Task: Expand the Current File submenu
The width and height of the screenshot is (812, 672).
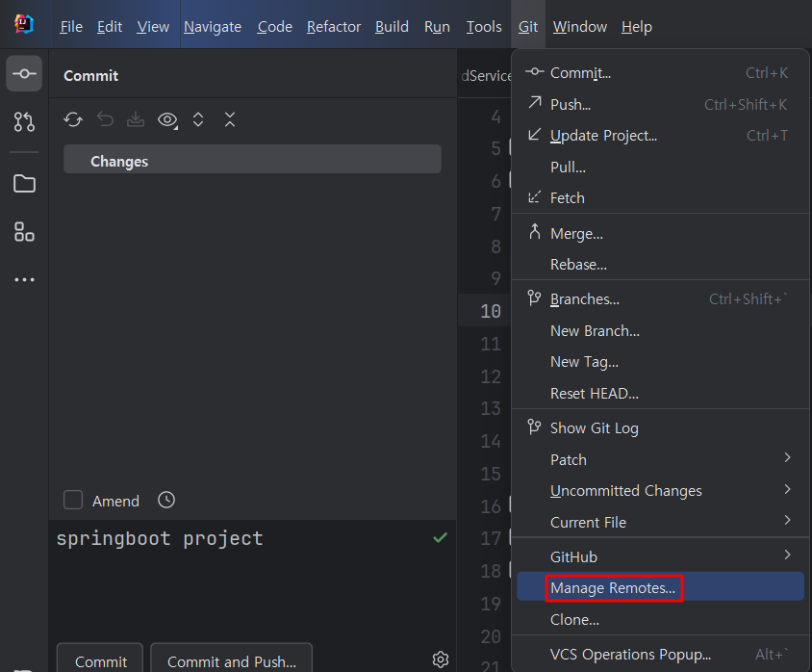Action: (x=660, y=522)
